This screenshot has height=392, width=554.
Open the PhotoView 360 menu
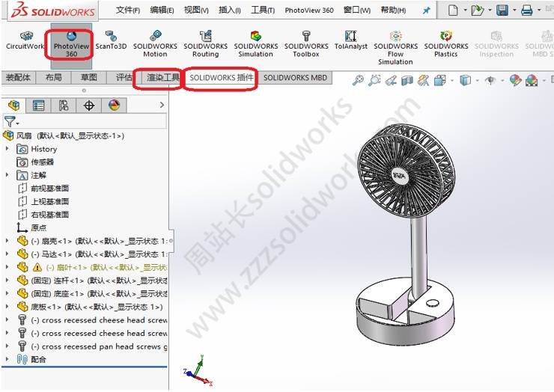click(x=309, y=10)
